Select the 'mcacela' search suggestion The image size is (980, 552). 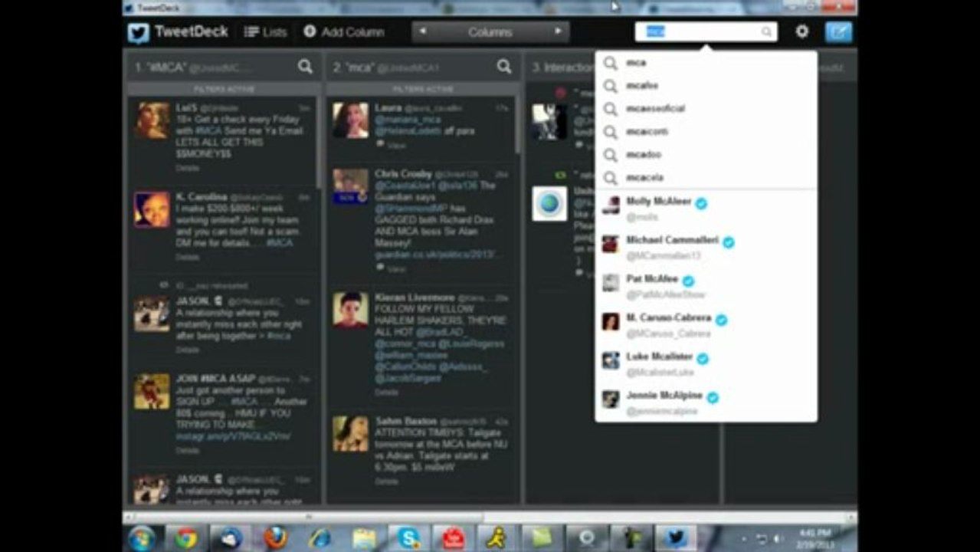(706, 178)
